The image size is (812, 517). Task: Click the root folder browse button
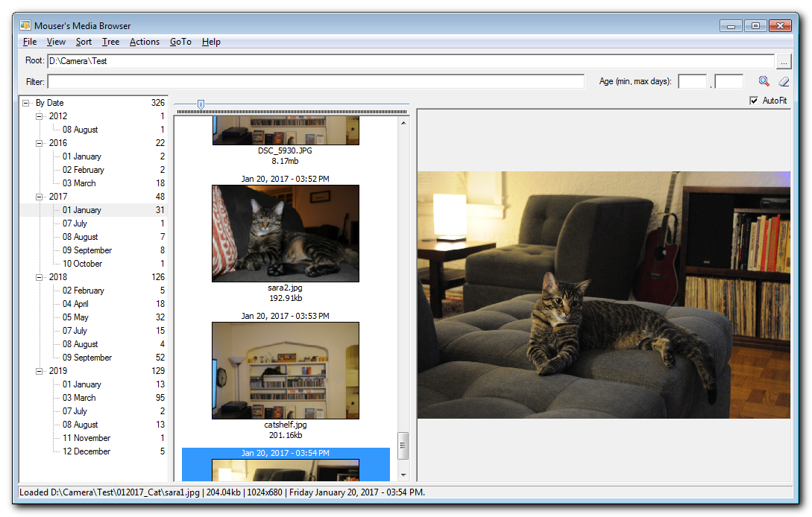(x=784, y=62)
